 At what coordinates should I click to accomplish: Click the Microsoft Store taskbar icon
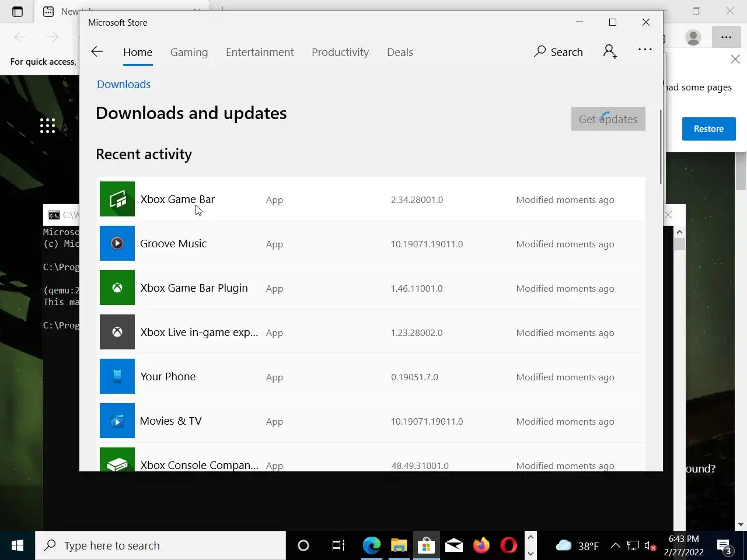tap(427, 545)
